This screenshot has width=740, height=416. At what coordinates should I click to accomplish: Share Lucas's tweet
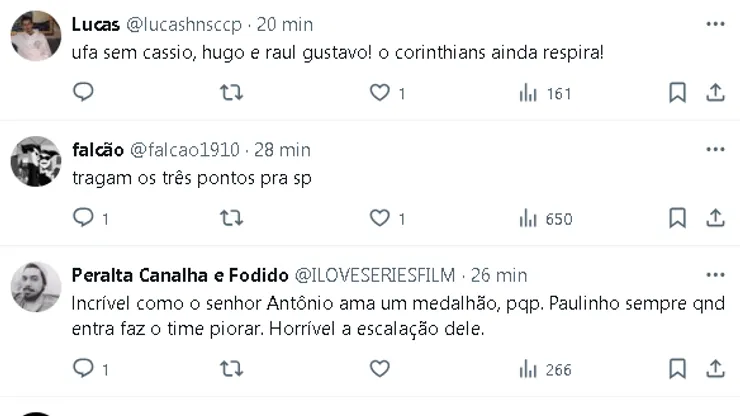point(715,93)
